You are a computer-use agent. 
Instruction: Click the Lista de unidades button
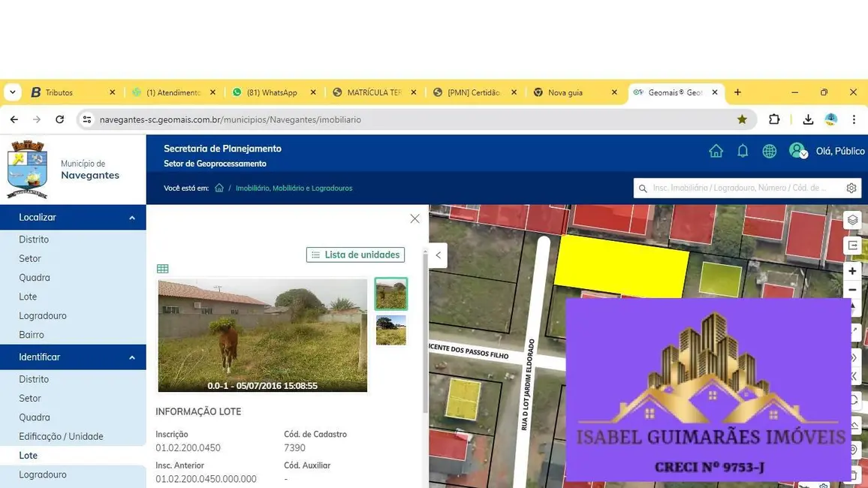pyautogui.click(x=354, y=255)
